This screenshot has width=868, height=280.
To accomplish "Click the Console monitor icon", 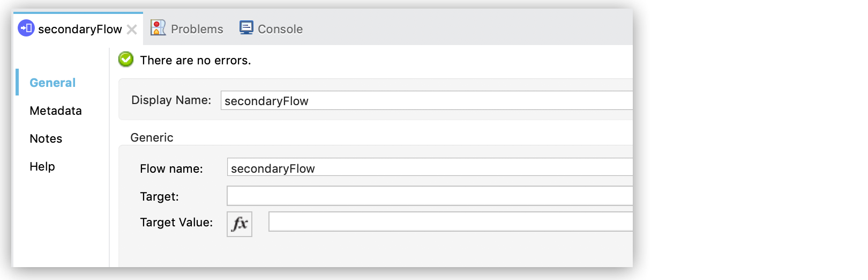I will [246, 28].
